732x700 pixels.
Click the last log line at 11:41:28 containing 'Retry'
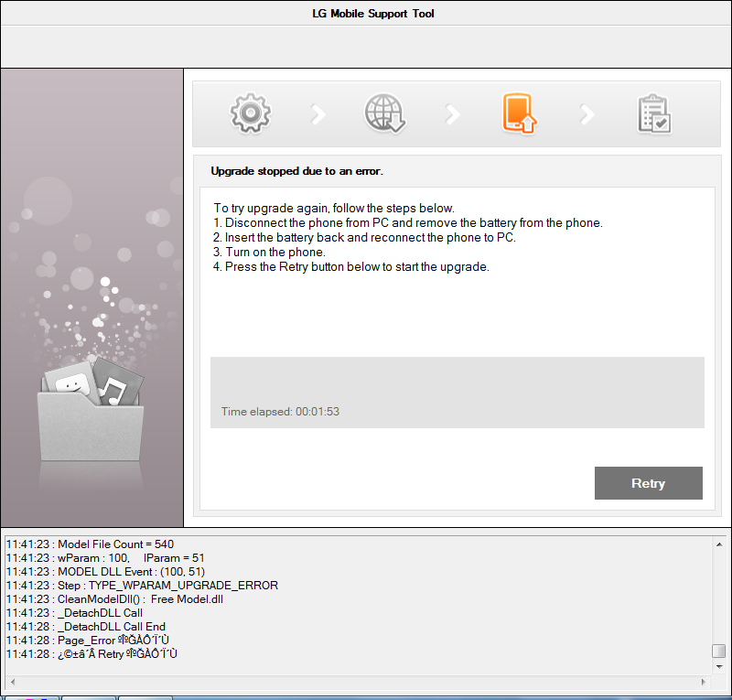tap(92, 653)
